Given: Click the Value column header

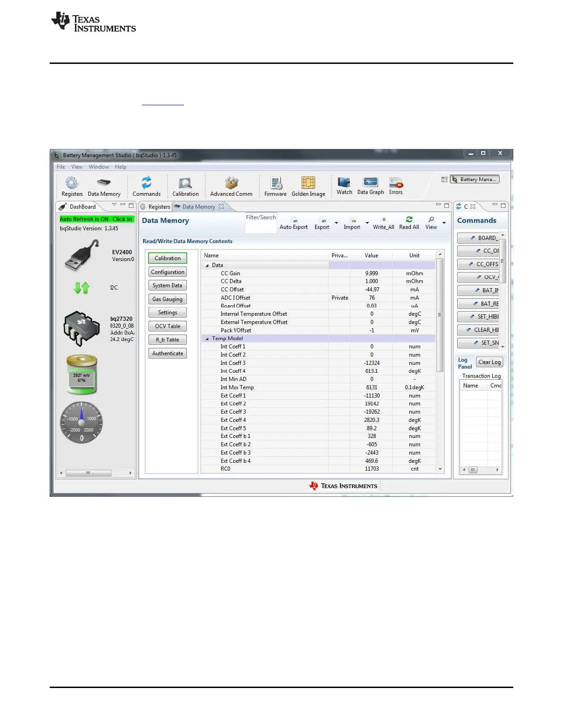Looking at the screenshot, I should pos(371,256).
